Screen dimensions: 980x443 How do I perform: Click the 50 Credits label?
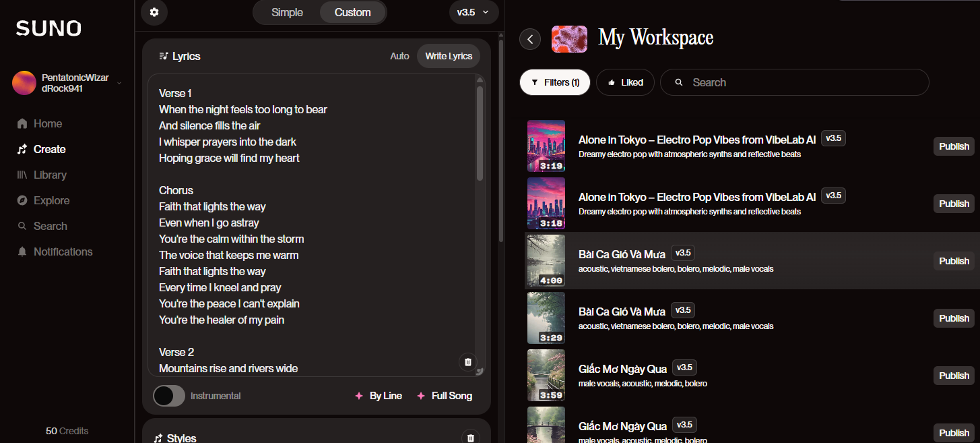click(x=67, y=431)
